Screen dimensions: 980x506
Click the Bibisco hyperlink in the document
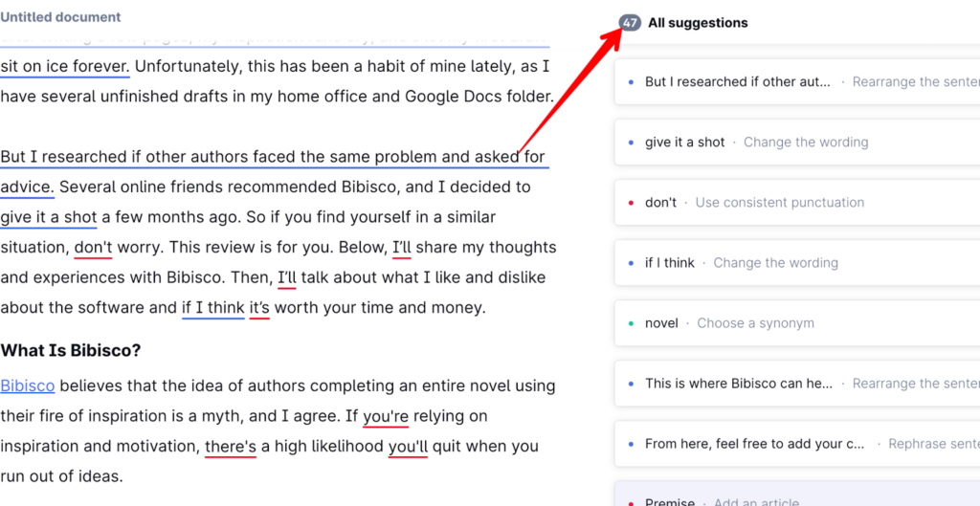click(28, 386)
